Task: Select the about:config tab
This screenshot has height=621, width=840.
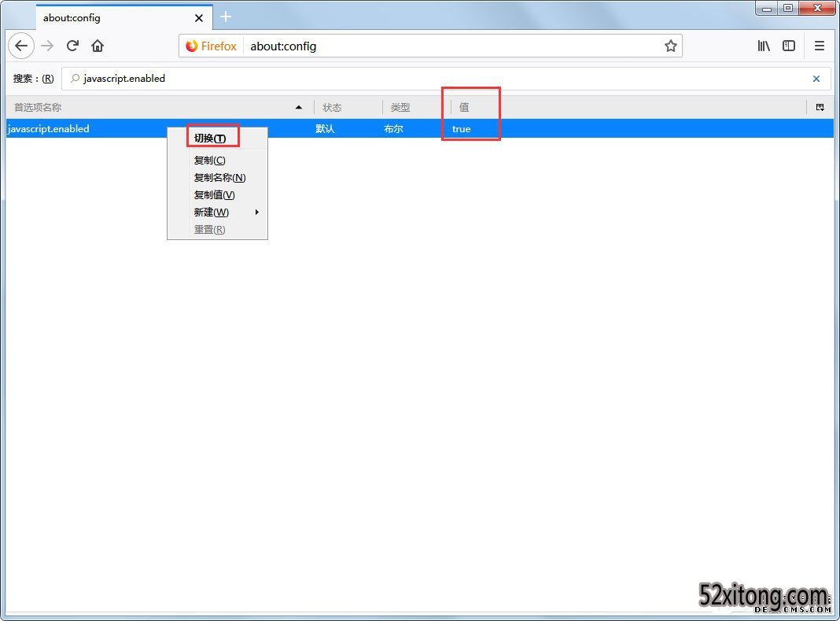Action: (124, 17)
